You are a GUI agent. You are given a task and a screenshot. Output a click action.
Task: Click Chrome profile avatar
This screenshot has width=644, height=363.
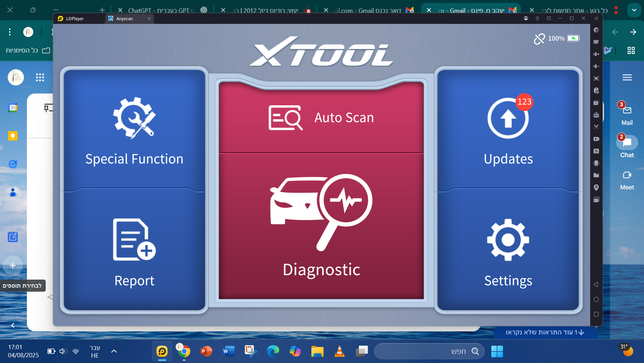(x=28, y=32)
